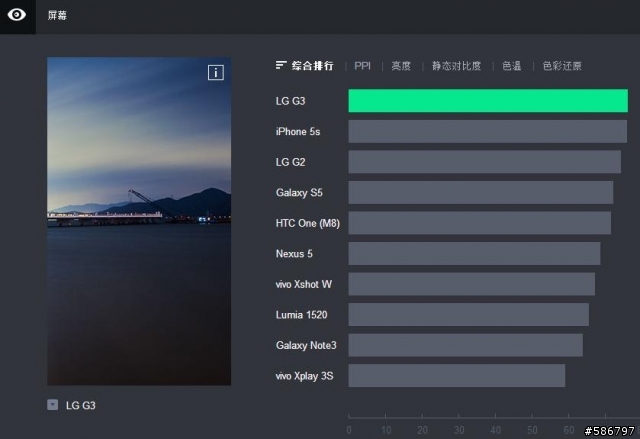
Task: Switch to the 色彩还原 tab
Action: coord(562,66)
